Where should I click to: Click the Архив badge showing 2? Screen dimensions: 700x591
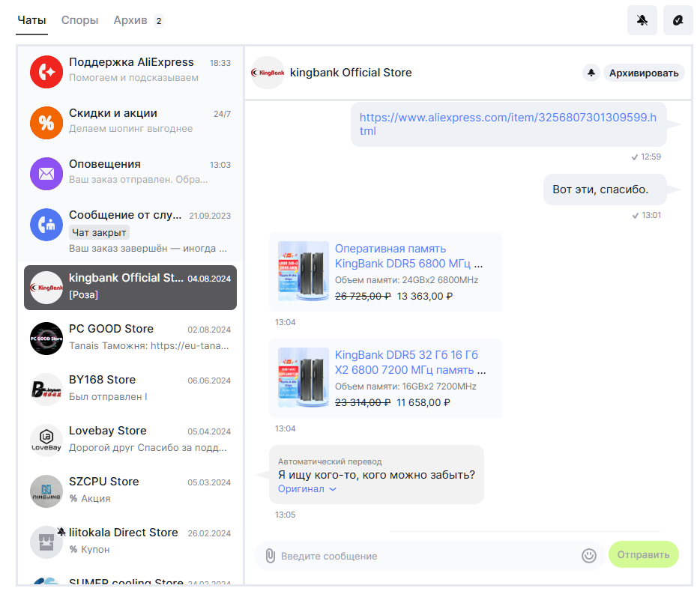158,21
